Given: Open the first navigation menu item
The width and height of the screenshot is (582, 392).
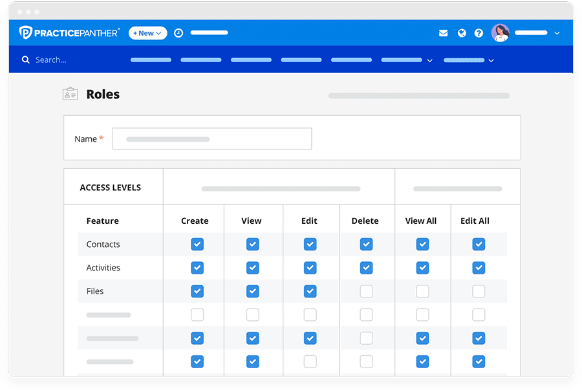Looking at the screenshot, I should pyautogui.click(x=151, y=60).
